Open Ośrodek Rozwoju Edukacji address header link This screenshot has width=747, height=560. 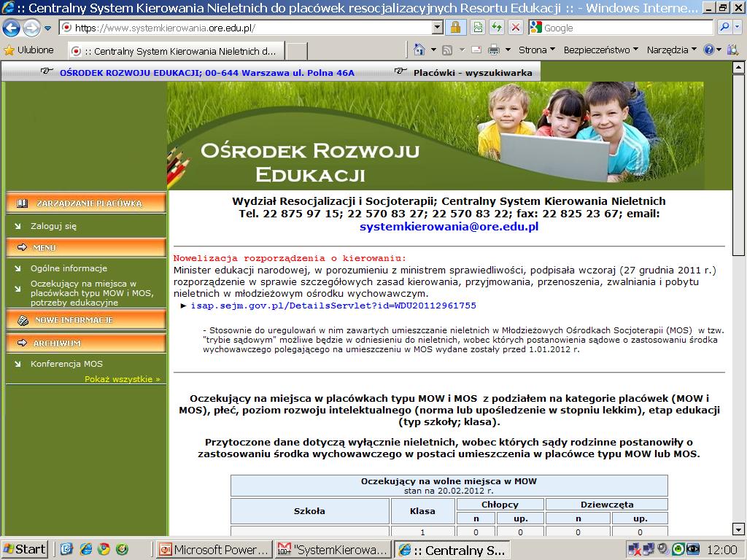point(206,73)
